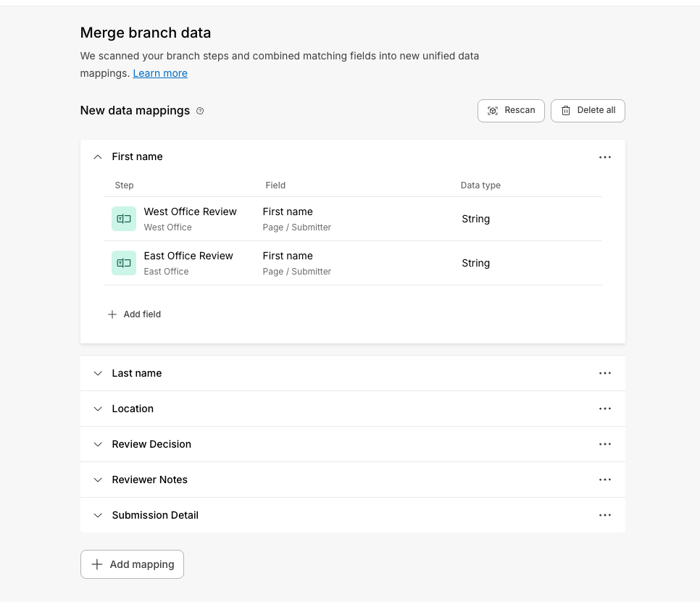700x602 pixels.
Task: Click the West Office Review step icon
Action: pos(124,219)
